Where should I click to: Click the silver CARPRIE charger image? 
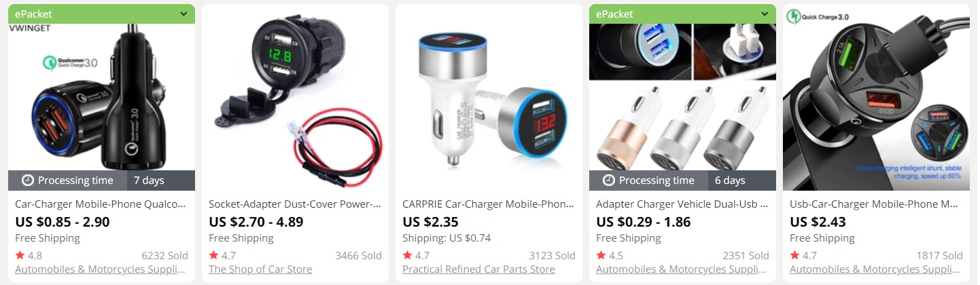click(x=489, y=97)
